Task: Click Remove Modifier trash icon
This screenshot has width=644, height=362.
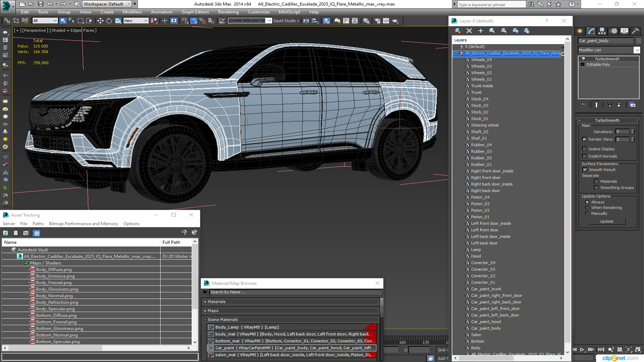Action: (x=619, y=105)
